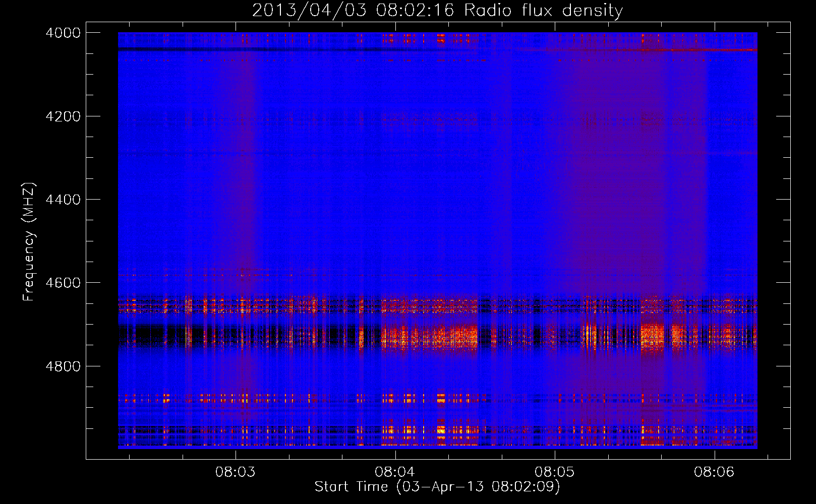This screenshot has width=816, height=504.
Task: Click the '4000' frequency axis label
Action: [63, 33]
